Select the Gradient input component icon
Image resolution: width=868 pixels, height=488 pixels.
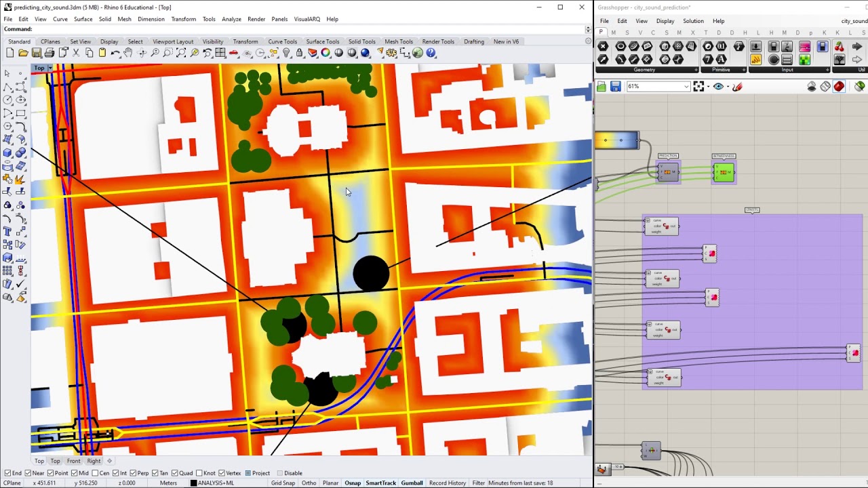tap(804, 46)
